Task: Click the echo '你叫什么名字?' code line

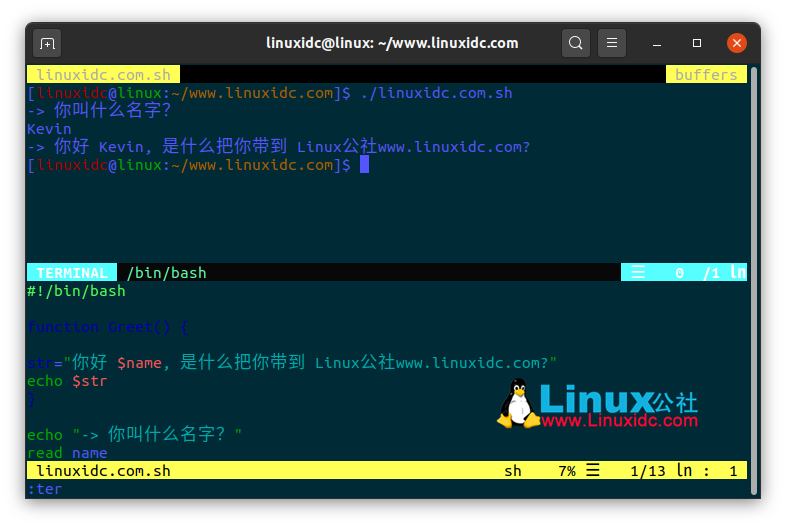Action: (134, 434)
